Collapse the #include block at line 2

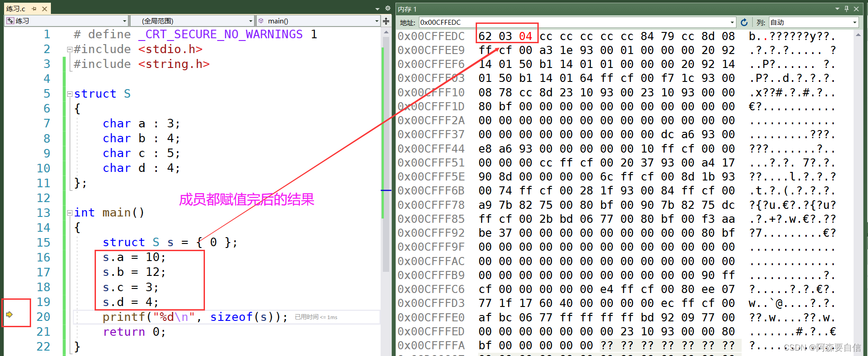coord(69,50)
